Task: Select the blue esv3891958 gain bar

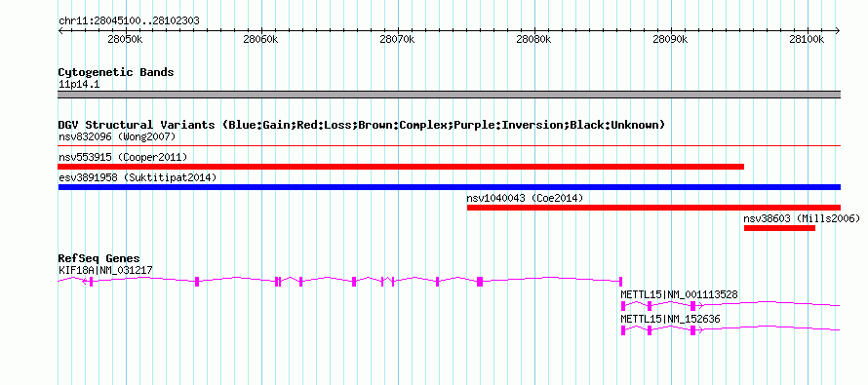Action: 450,187
